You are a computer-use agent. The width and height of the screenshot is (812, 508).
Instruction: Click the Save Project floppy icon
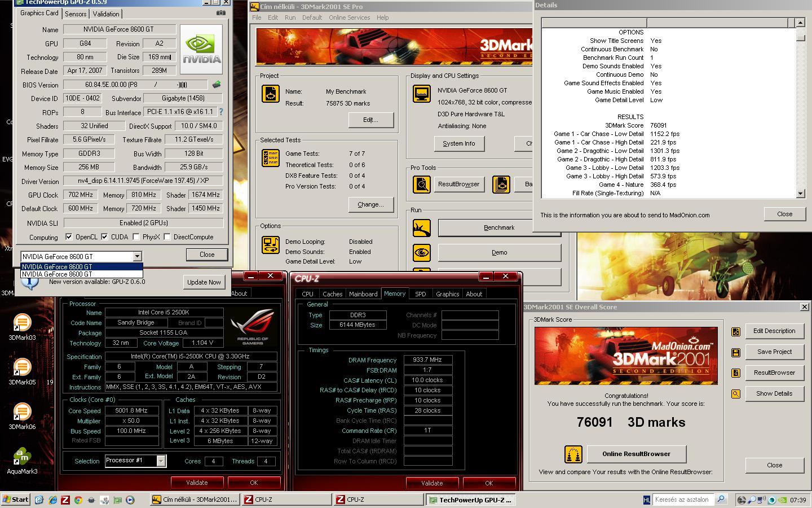(736, 353)
